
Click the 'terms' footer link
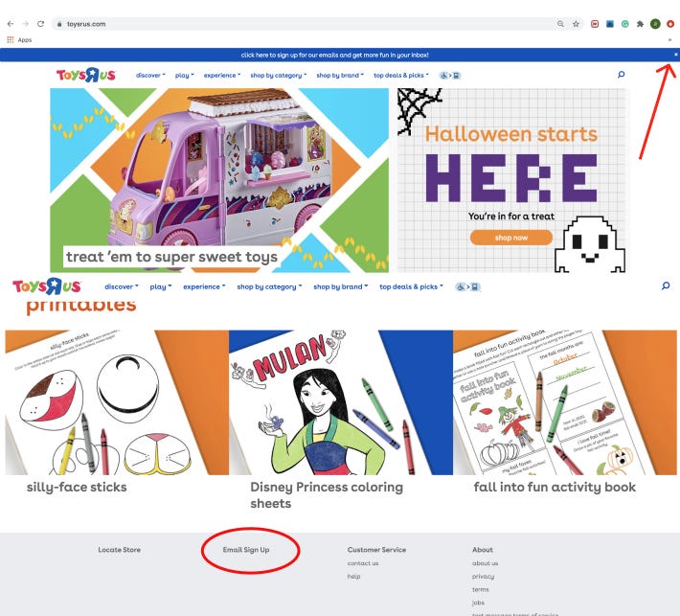(480, 589)
